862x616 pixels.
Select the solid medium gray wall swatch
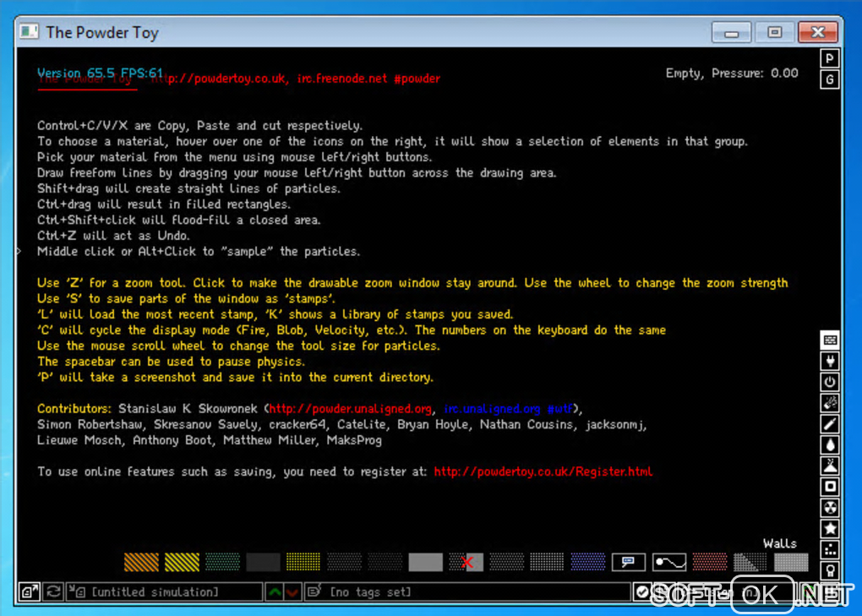pos(425,562)
